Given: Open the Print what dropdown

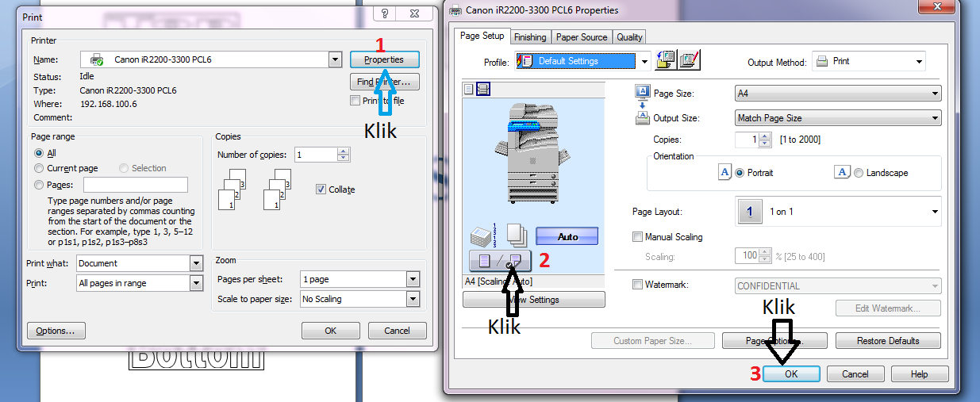Looking at the screenshot, I should pos(196,263).
